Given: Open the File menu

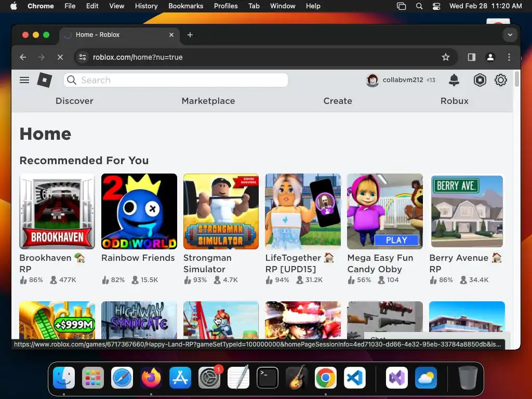Looking at the screenshot, I should (70, 6).
